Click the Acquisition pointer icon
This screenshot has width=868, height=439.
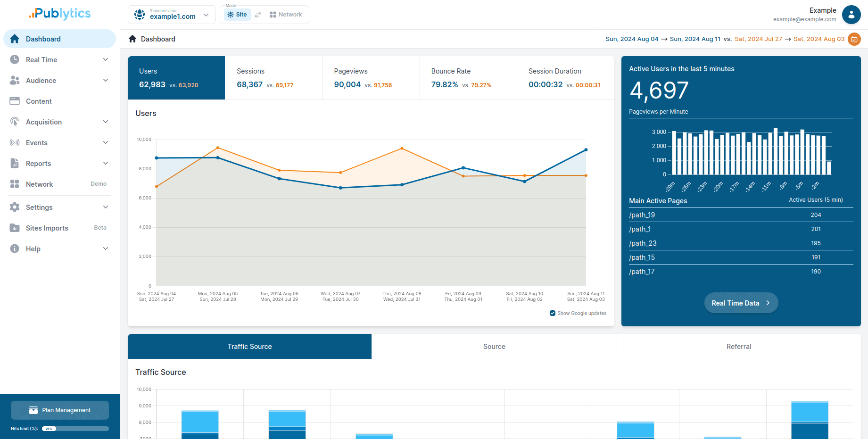15,122
